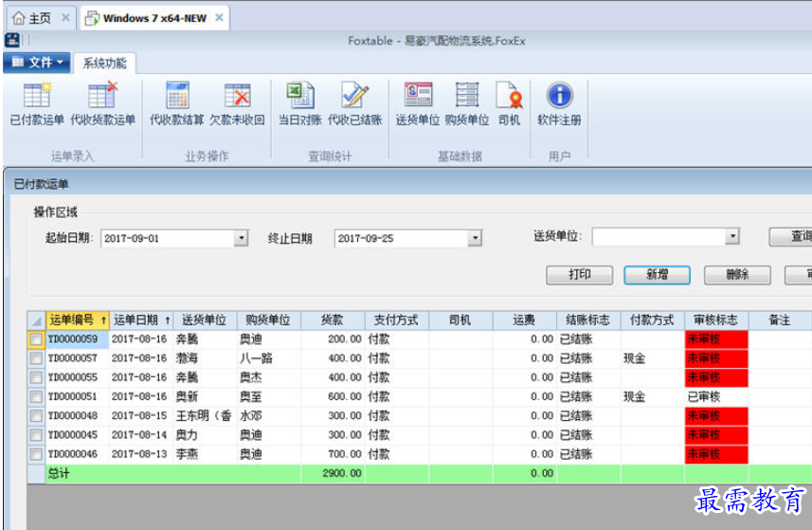Expand the 起始日期 date dropdown
Image resolution: width=812 pixels, height=530 pixels.
[x=241, y=238]
